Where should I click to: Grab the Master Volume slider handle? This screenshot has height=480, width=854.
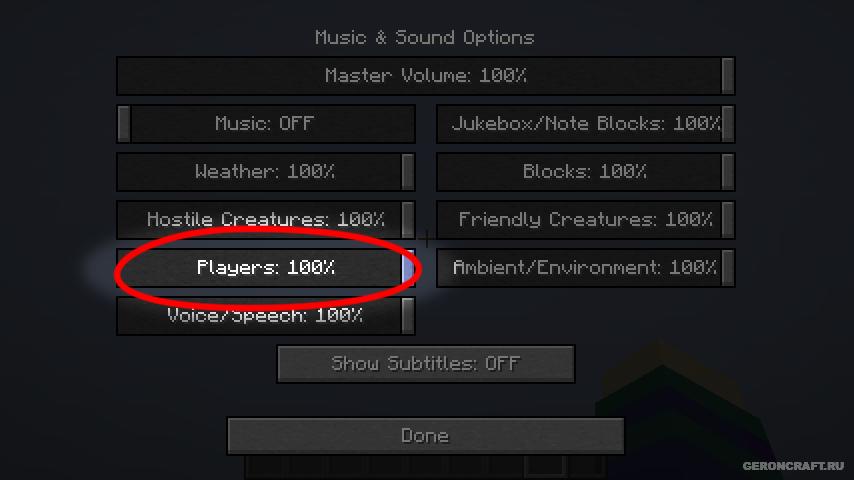click(x=728, y=76)
